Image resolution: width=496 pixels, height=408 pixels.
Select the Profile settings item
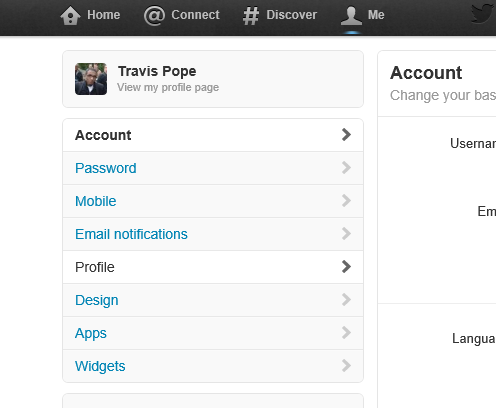click(213, 267)
